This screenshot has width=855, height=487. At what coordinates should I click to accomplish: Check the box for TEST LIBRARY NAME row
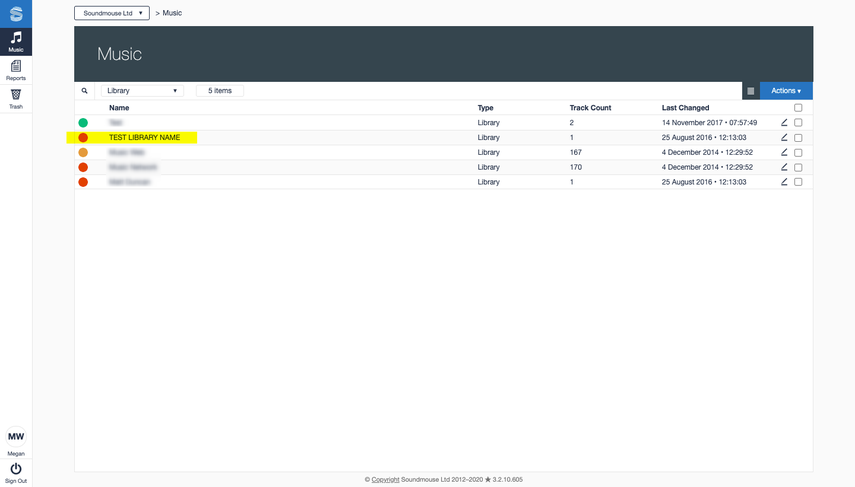click(x=798, y=137)
